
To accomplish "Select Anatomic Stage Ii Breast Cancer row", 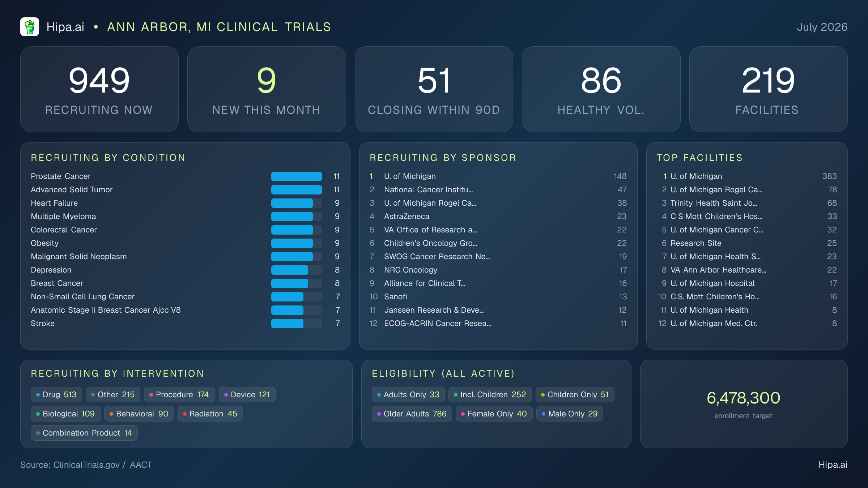I will click(x=185, y=310).
